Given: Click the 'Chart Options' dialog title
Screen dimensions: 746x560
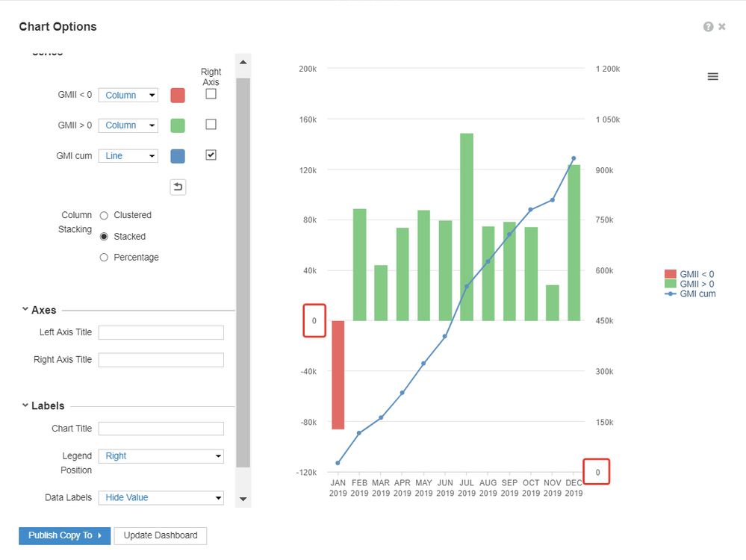Looking at the screenshot, I should [x=57, y=27].
